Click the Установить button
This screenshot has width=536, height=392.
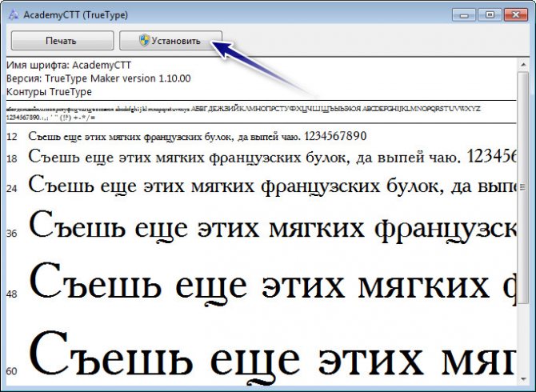170,41
